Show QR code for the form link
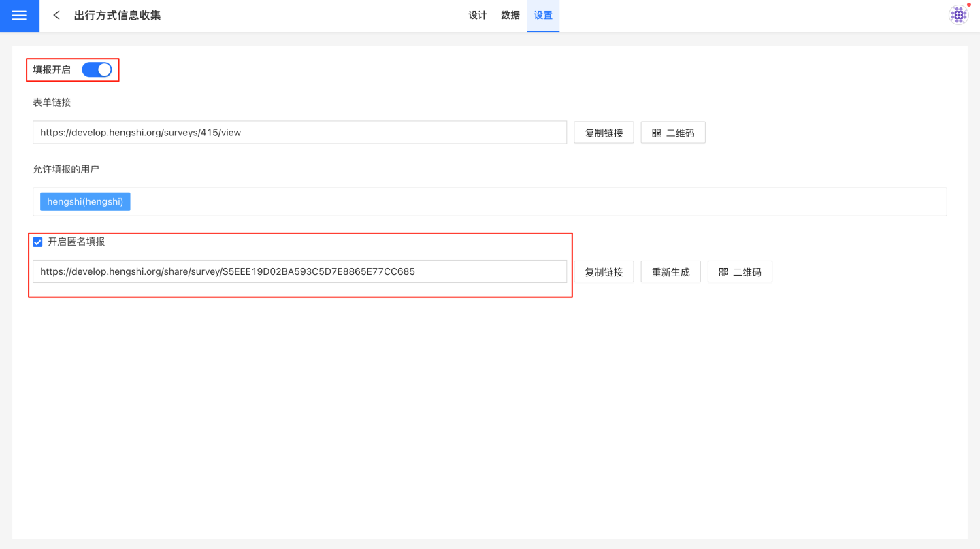The width and height of the screenshot is (980, 549). pyautogui.click(x=672, y=133)
